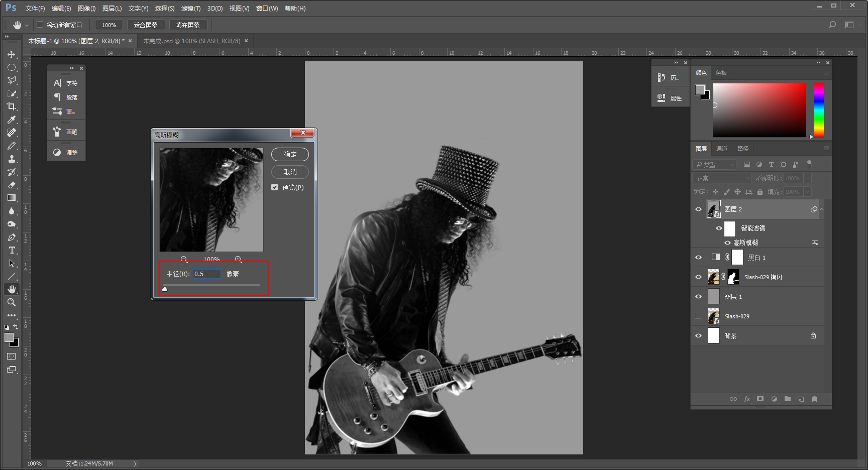Select the Clone Stamp tool

click(12, 159)
